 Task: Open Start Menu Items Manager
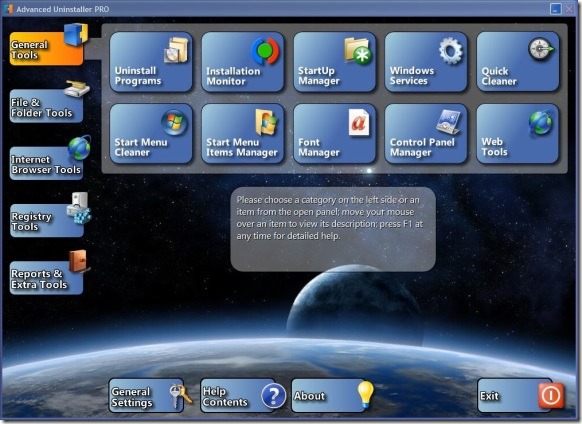243,133
